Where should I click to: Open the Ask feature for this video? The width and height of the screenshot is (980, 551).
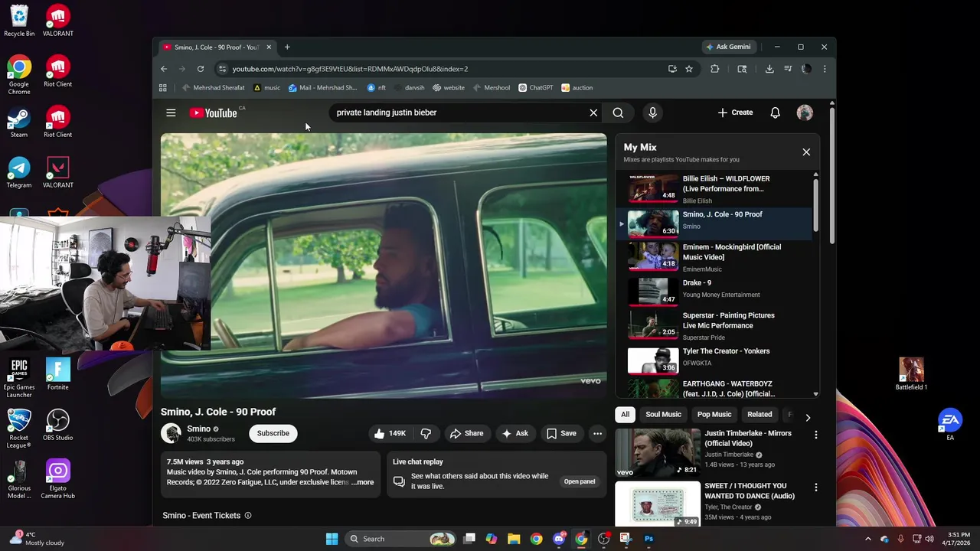(x=514, y=433)
